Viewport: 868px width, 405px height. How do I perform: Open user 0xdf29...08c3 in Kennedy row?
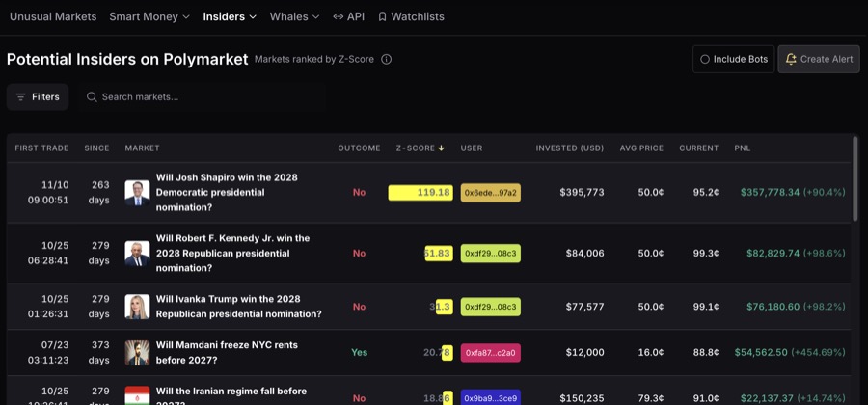(x=491, y=254)
